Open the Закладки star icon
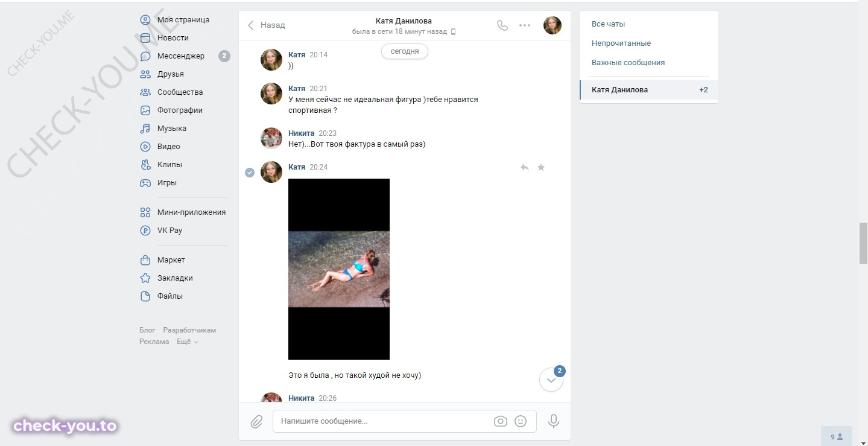The height and width of the screenshot is (446, 868). (x=145, y=278)
